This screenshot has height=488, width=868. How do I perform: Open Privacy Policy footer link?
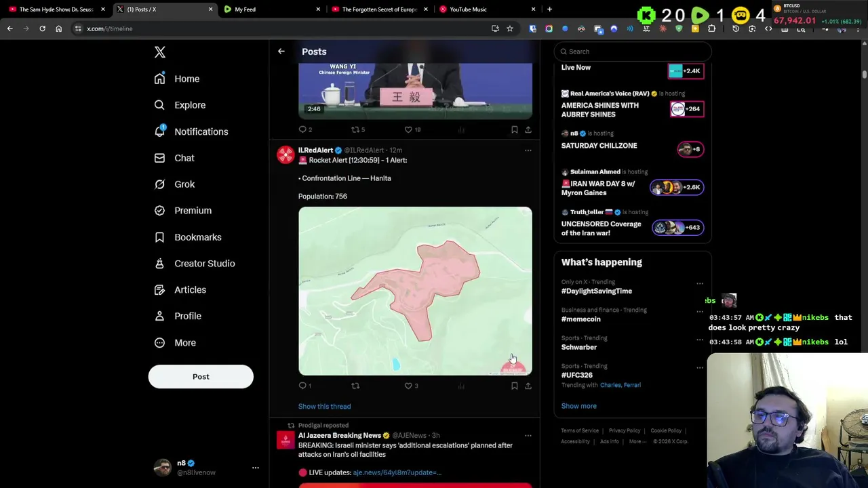pyautogui.click(x=625, y=430)
